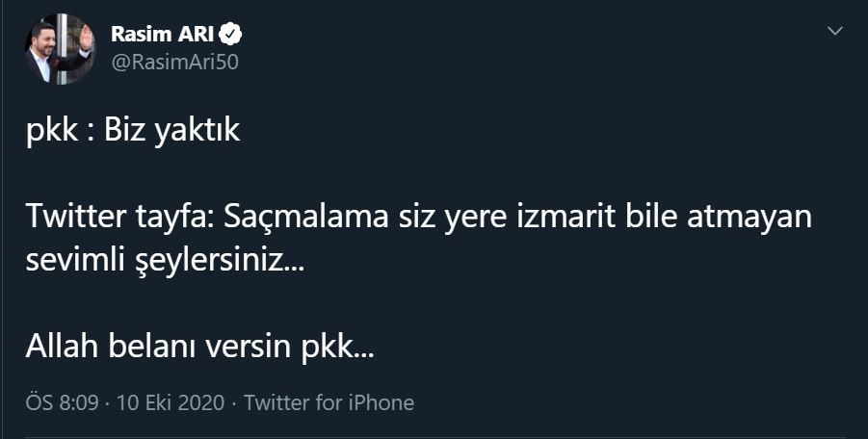Click the "Allah belanı versin pkk..." line
Viewport: 868px width, 439px height.
pos(199,347)
